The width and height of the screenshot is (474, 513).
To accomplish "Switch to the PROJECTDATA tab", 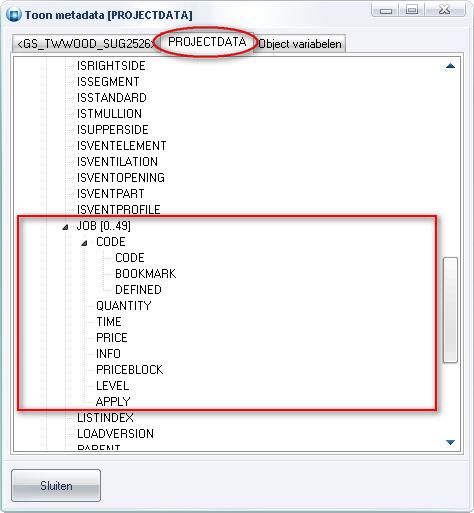I will pyautogui.click(x=207, y=42).
